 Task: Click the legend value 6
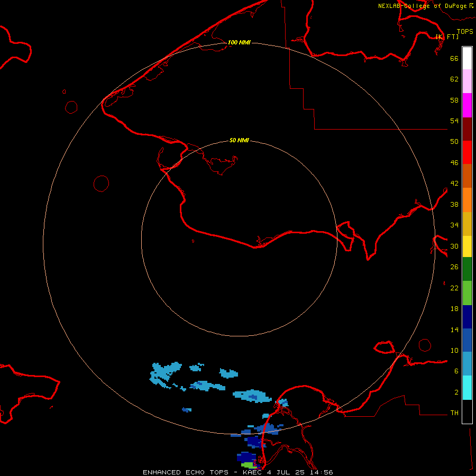point(456,371)
